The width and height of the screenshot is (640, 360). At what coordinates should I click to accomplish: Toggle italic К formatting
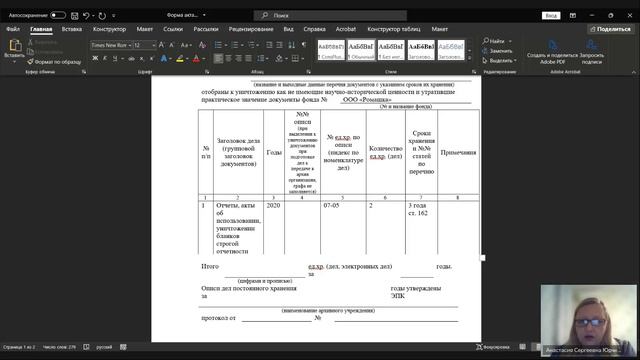(105, 59)
